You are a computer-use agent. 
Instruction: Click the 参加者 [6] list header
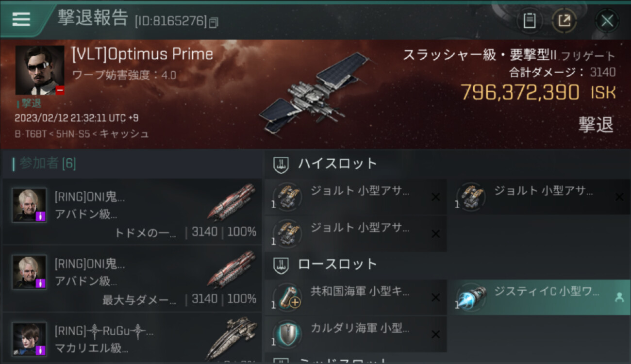coord(44,164)
